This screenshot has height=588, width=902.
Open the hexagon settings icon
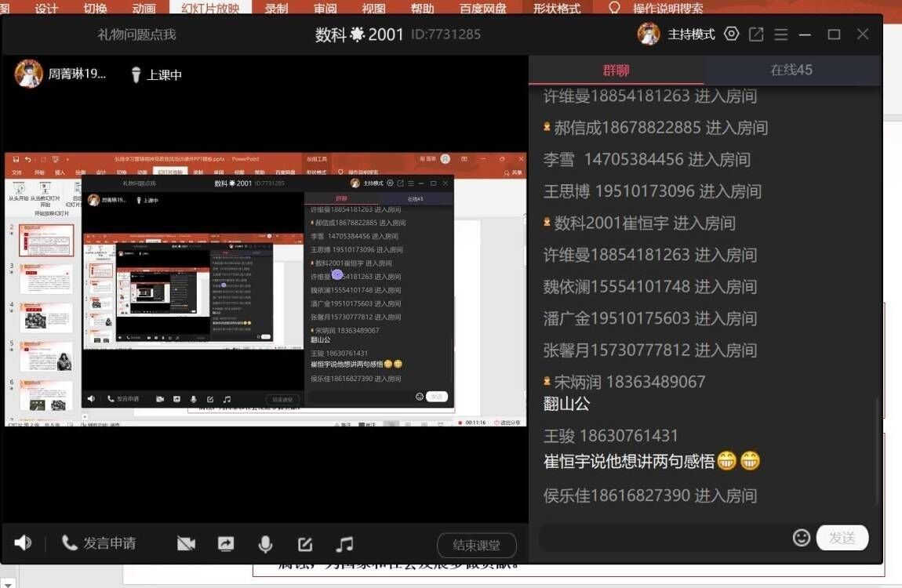click(x=731, y=34)
